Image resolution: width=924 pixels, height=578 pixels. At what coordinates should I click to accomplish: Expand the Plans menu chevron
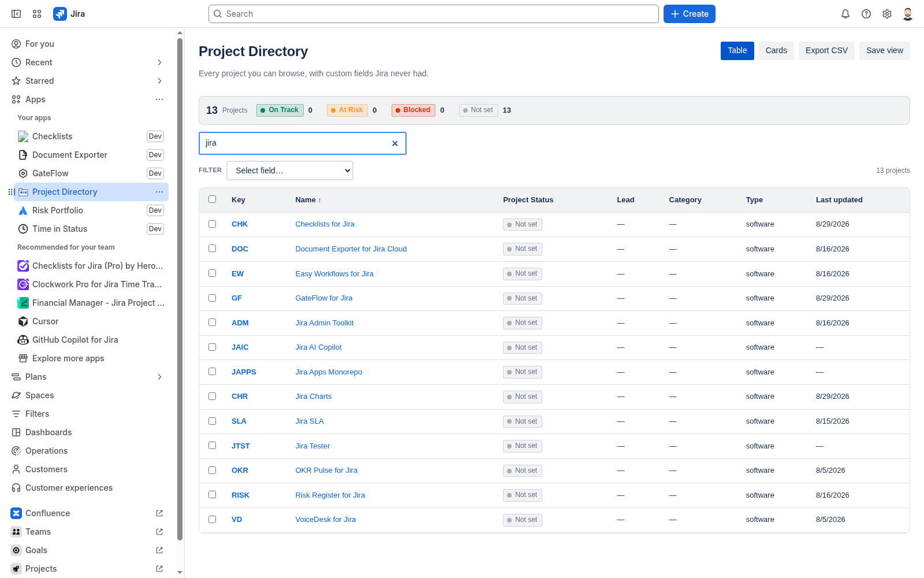159,377
